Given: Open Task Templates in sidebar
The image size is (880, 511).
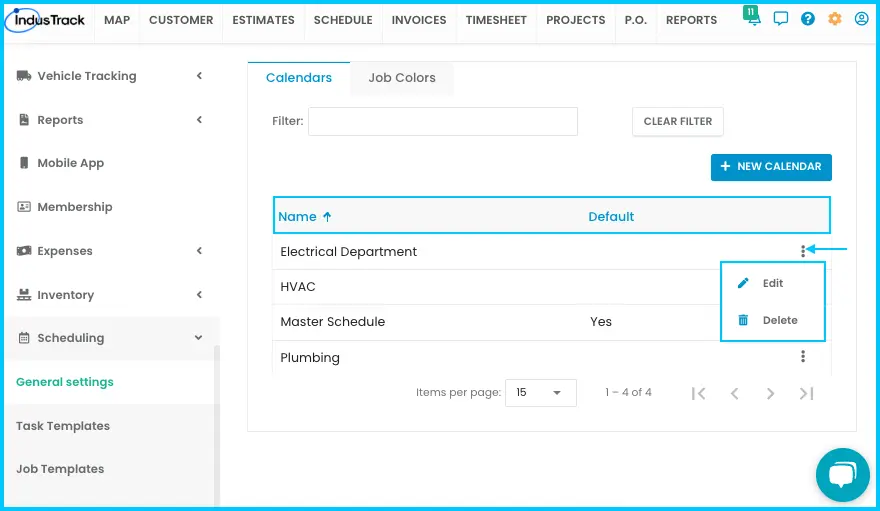Looking at the screenshot, I should (x=63, y=426).
